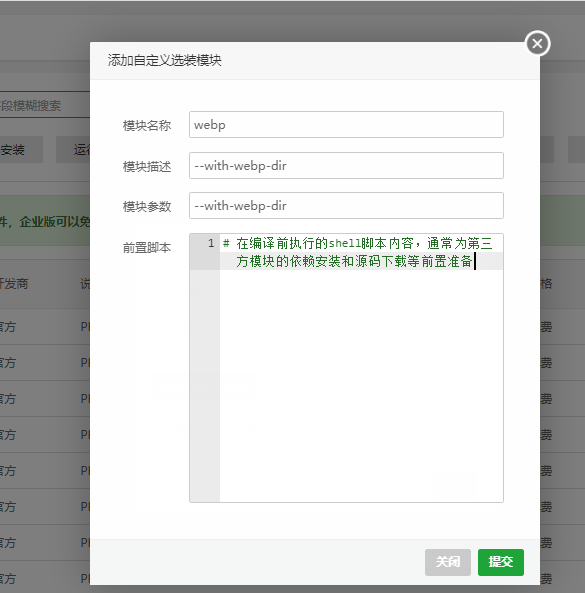The width and height of the screenshot is (585, 593).
Task: Click the 模块名称 input field containing webp
Action: click(x=346, y=124)
